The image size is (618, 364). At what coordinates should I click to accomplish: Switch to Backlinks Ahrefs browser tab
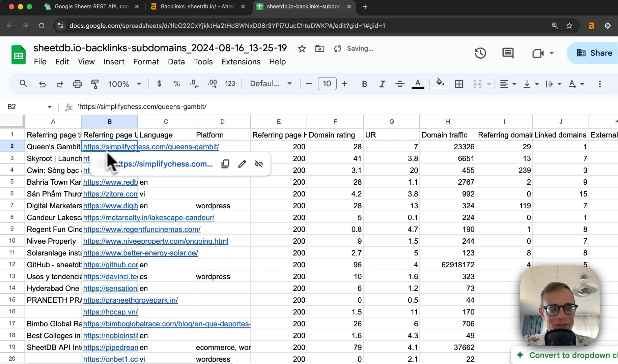(198, 7)
